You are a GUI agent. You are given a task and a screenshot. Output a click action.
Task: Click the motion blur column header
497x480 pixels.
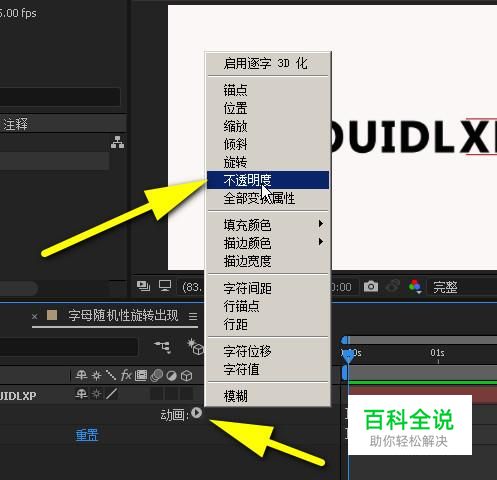(x=156, y=376)
